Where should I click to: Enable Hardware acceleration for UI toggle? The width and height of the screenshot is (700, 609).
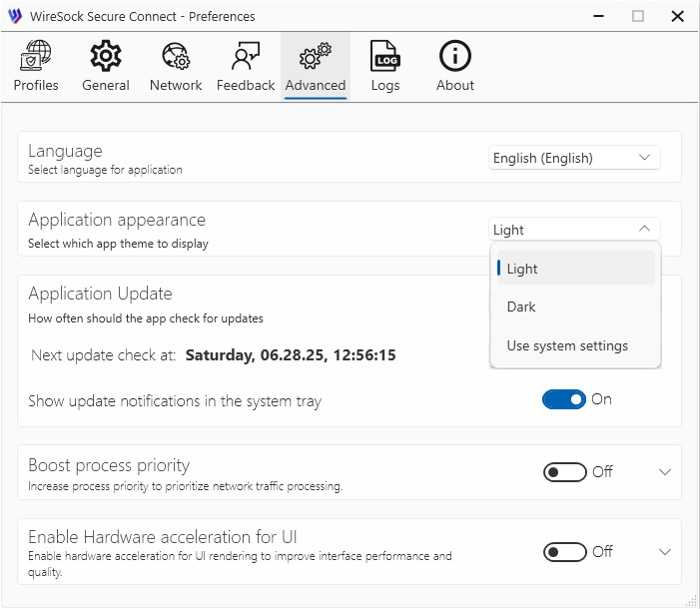pyautogui.click(x=565, y=552)
